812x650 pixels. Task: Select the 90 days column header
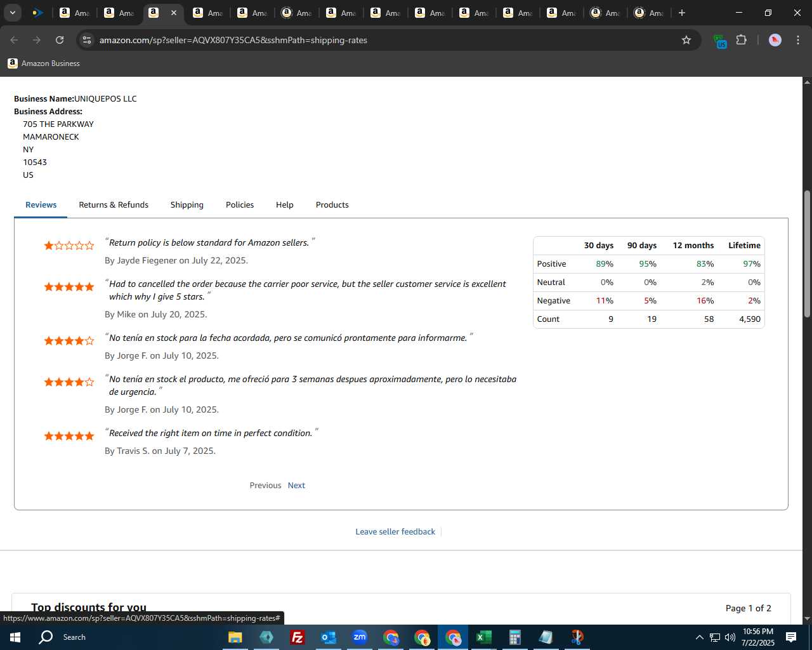[x=642, y=246]
